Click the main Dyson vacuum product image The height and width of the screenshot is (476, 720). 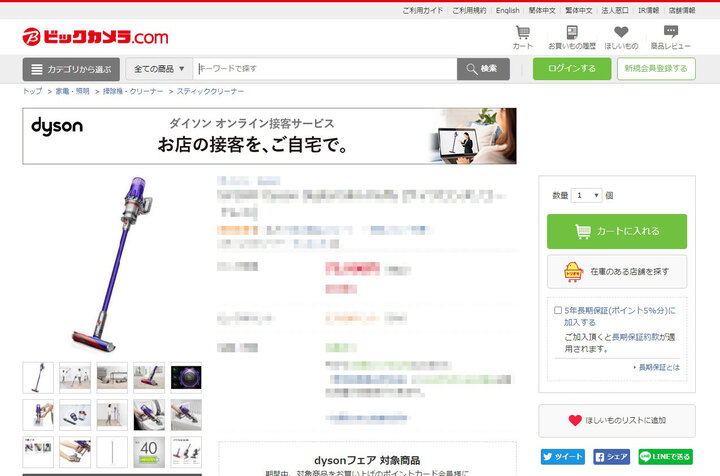point(112,264)
